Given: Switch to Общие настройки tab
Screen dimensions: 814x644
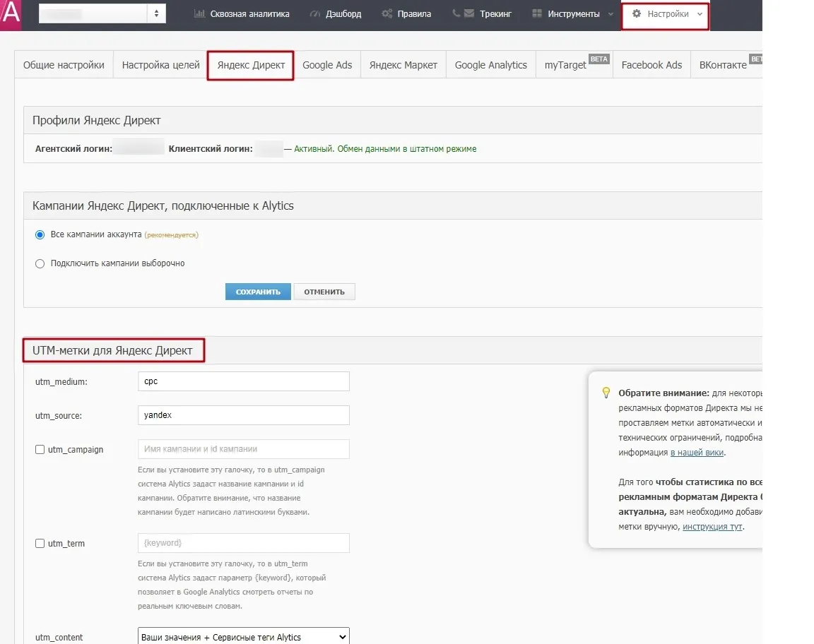Looking at the screenshot, I should [64, 65].
